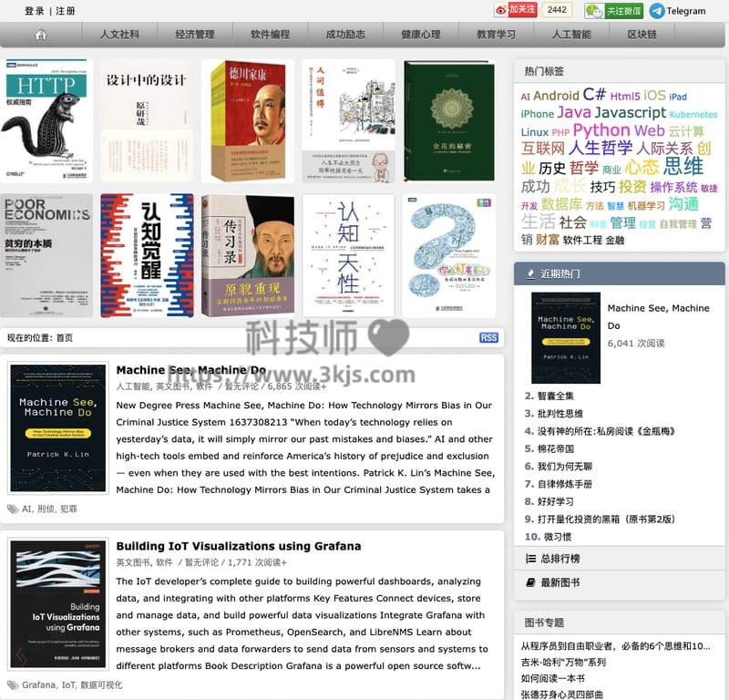Switch to the 最新图书 tab
This screenshot has height=700, width=729.
620,582
